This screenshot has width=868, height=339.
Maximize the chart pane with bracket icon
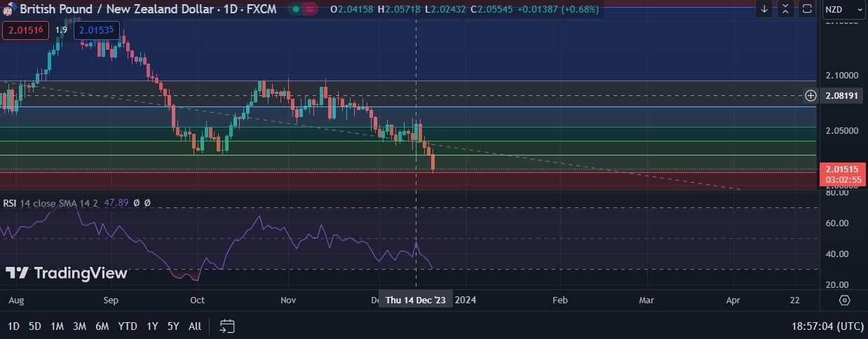807,9
